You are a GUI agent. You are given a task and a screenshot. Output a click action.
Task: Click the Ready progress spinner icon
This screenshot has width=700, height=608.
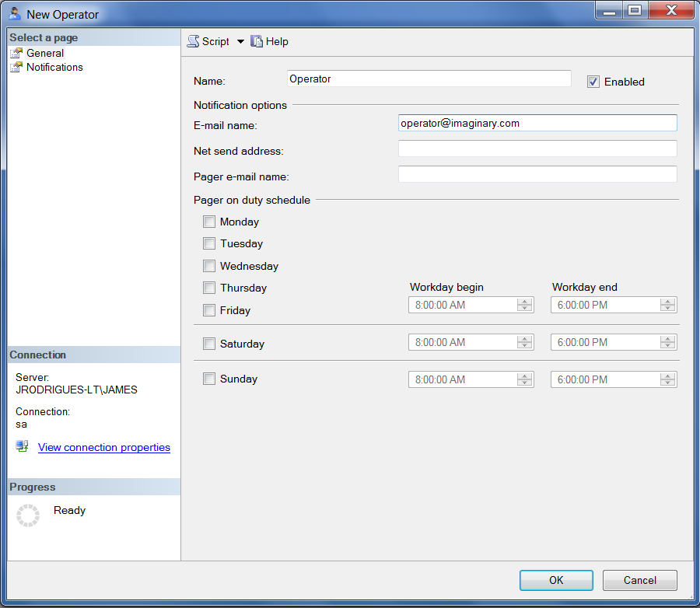28,515
